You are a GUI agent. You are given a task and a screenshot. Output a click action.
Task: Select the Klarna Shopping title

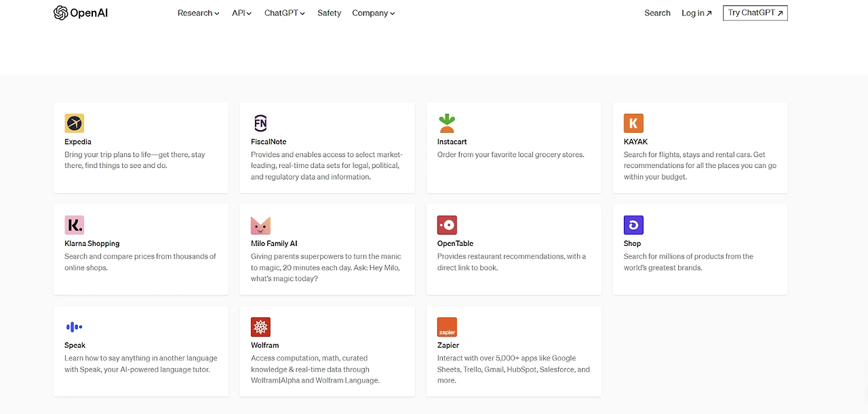pyautogui.click(x=92, y=243)
